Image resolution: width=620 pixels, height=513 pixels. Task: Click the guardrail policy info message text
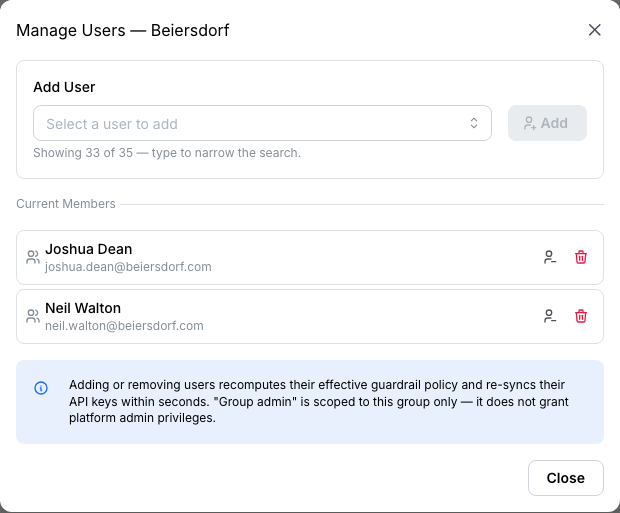pyautogui.click(x=318, y=401)
